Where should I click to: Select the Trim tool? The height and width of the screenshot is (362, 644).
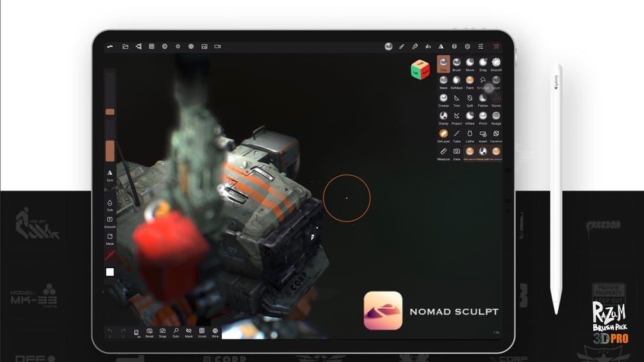pyautogui.click(x=456, y=100)
